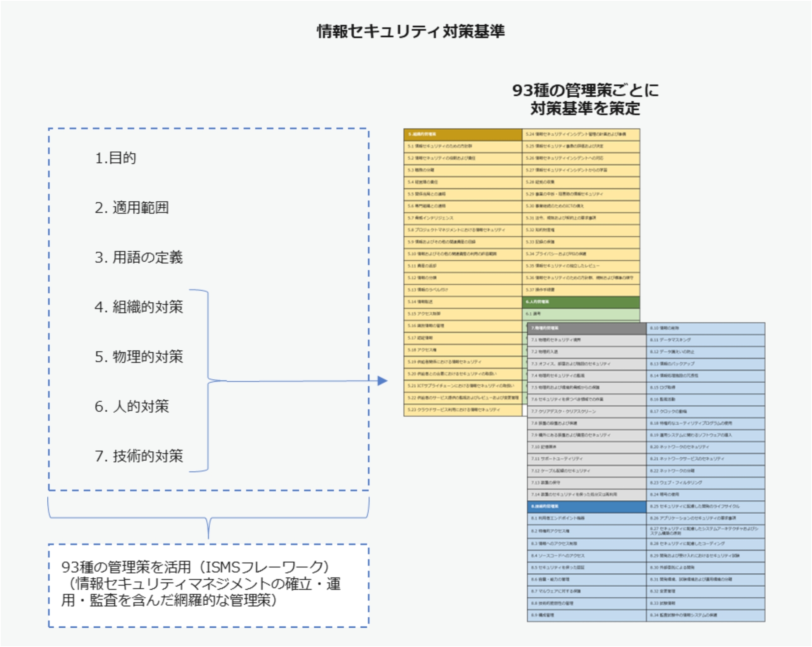Click table cell 7.11 サポートユーティリティ
Viewport: 812px width, 647px height.
click(x=587, y=459)
